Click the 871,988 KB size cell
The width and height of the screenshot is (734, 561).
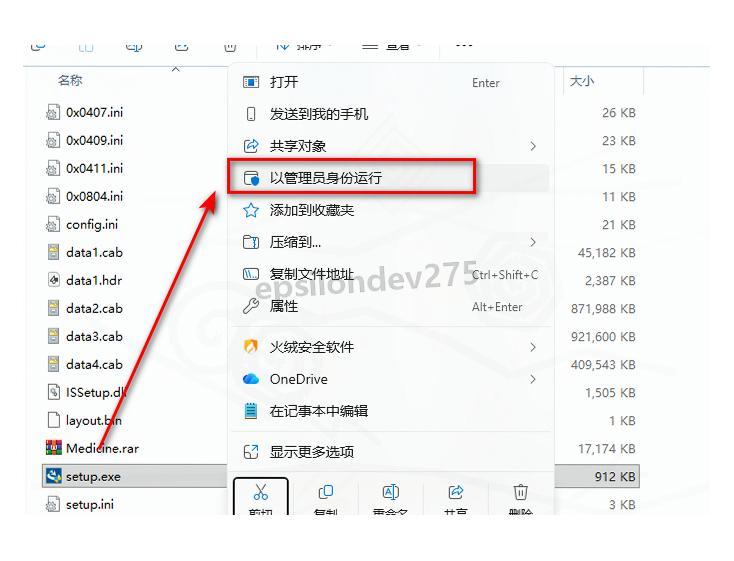(x=603, y=309)
